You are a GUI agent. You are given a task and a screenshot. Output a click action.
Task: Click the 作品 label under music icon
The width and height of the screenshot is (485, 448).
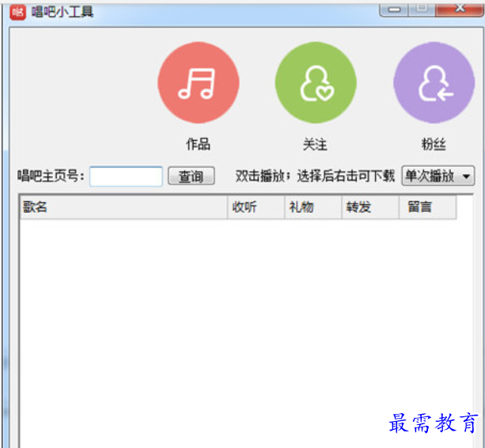(199, 144)
